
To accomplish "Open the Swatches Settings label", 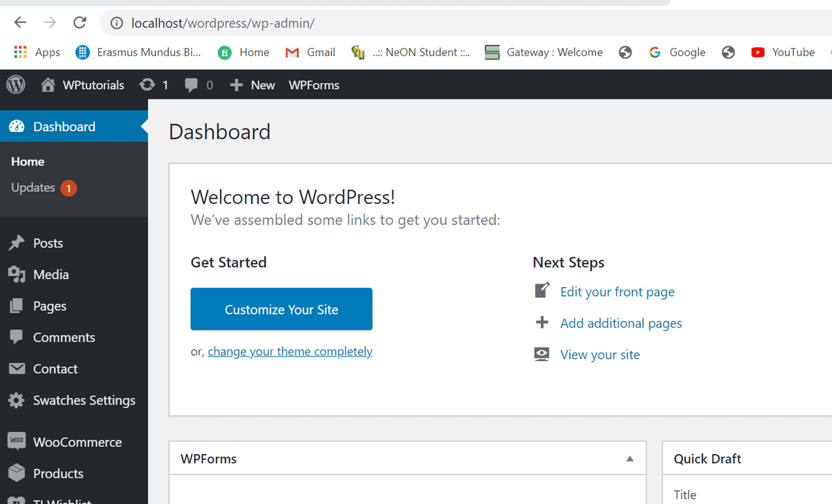I will click(x=84, y=400).
